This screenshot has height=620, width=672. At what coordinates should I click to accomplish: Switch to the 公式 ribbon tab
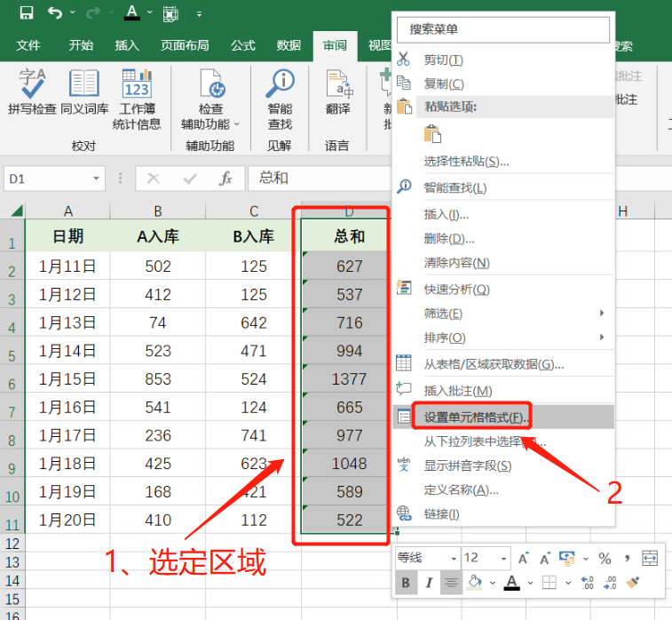(x=243, y=45)
